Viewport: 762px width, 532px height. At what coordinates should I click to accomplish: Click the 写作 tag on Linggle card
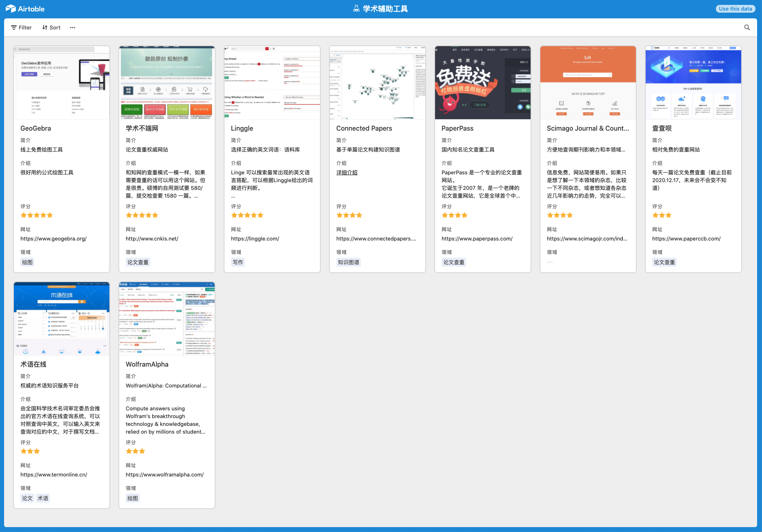click(x=238, y=262)
